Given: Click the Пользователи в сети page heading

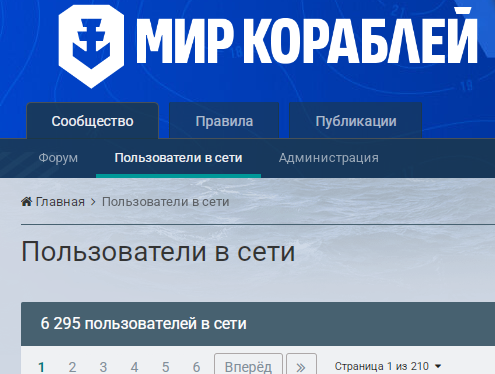Looking at the screenshot, I should tap(158, 252).
